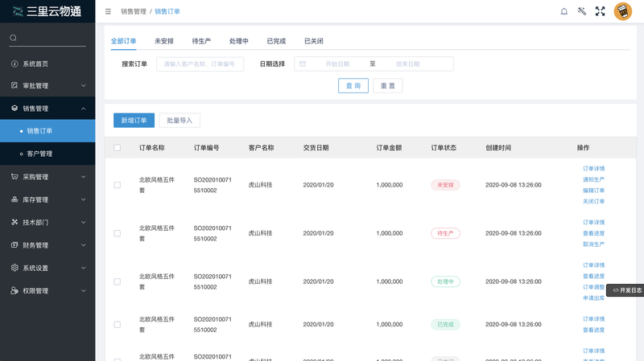
Task: Click the 采购管理 cart icon
Action: (x=14, y=177)
